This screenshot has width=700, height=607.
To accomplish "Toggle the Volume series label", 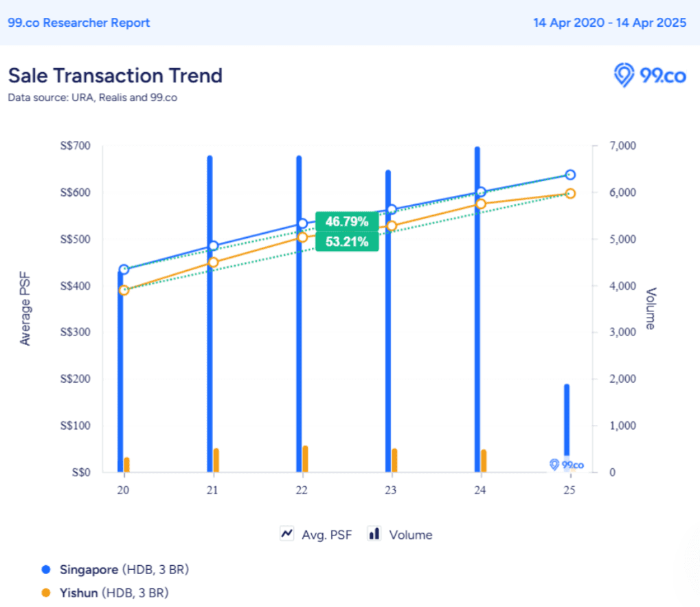I will 410,535.
